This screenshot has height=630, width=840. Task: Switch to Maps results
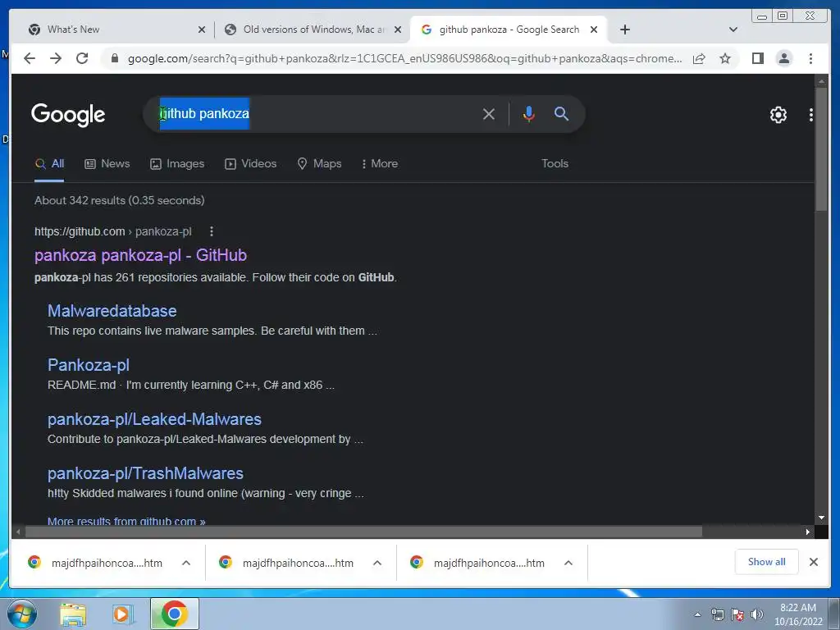tap(319, 163)
